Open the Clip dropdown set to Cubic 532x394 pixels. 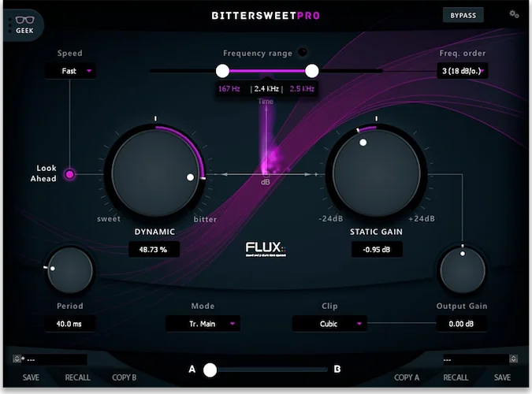tap(329, 324)
